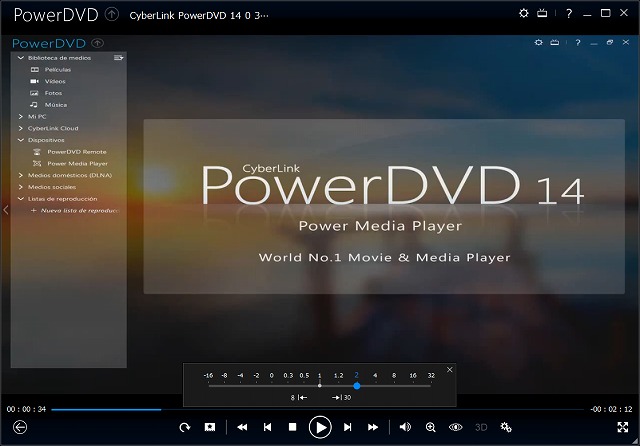Image resolution: width=640 pixels, height=446 pixels.
Task: Skip to previous chapter
Action: pos(267,427)
